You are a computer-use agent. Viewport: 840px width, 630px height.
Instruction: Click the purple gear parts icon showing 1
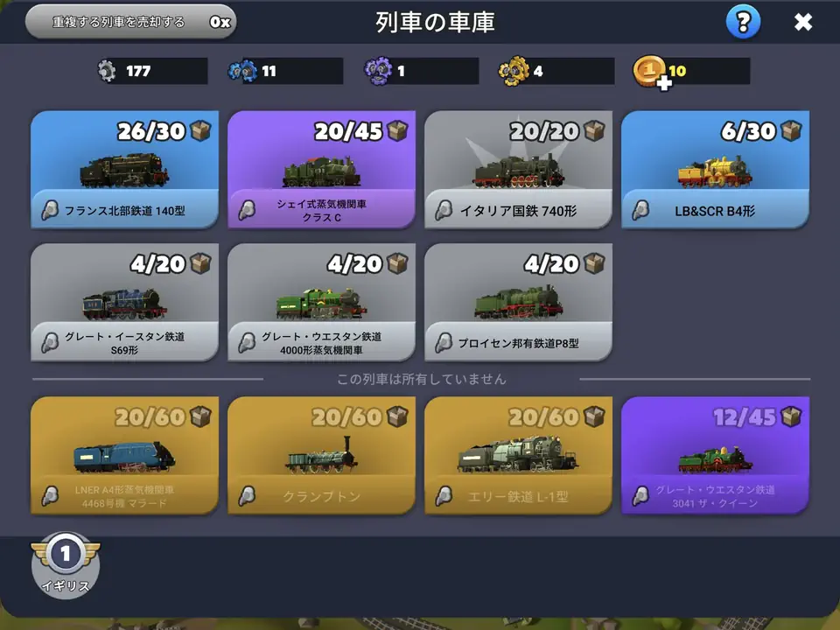tap(378, 71)
